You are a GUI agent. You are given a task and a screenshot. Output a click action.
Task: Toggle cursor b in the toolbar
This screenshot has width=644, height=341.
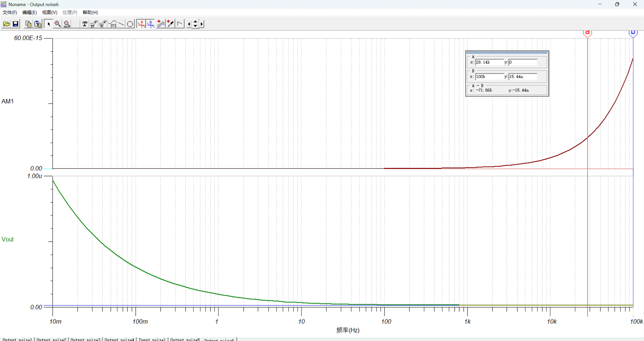[x=150, y=24]
